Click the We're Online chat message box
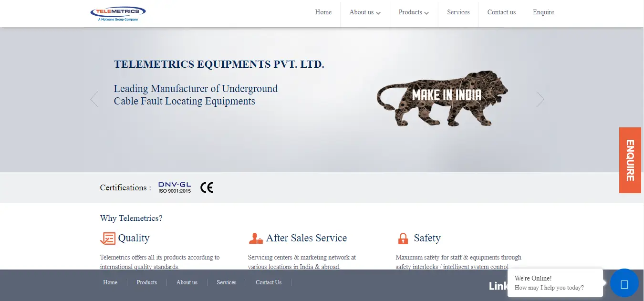Image resolution: width=644 pixels, height=301 pixels. 555,283
